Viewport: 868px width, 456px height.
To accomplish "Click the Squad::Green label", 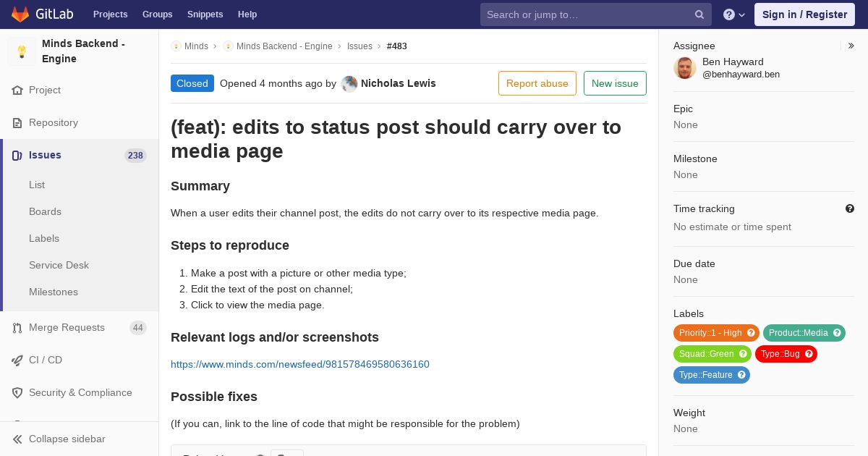I will [x=706, y=354].
